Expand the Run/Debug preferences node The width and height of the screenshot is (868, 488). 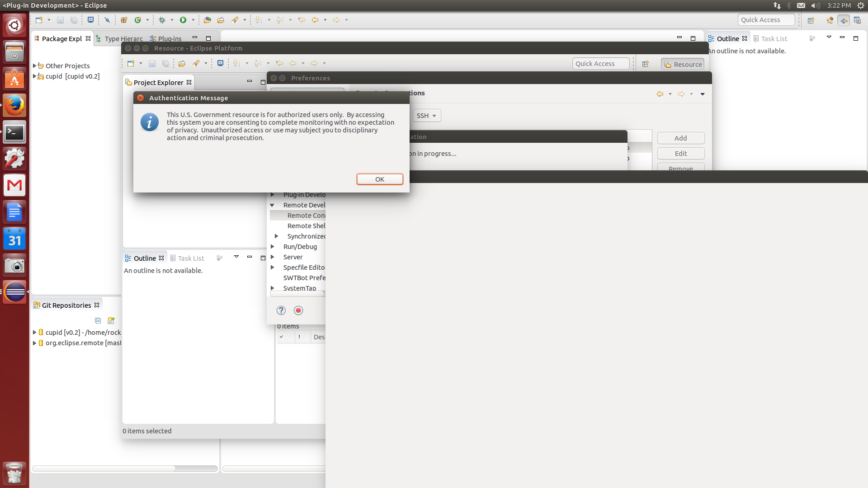272,247
